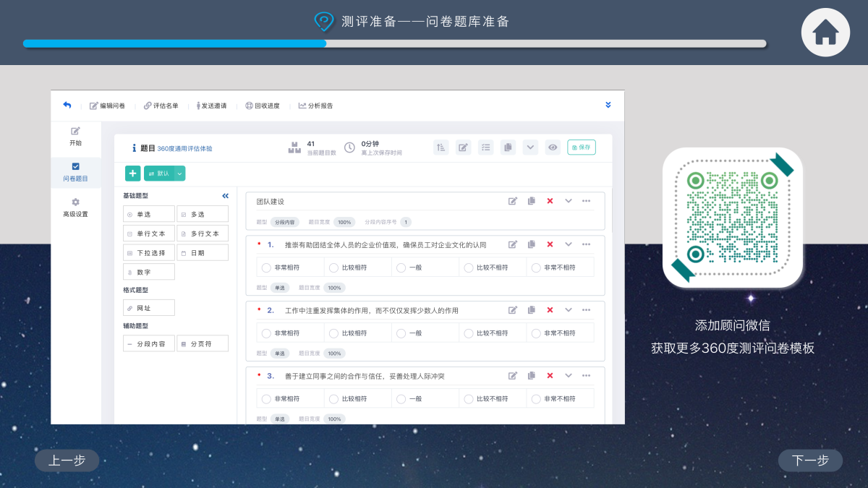
Task: Select 比较不相符 for question 1
Action: [x=469, y=267]
